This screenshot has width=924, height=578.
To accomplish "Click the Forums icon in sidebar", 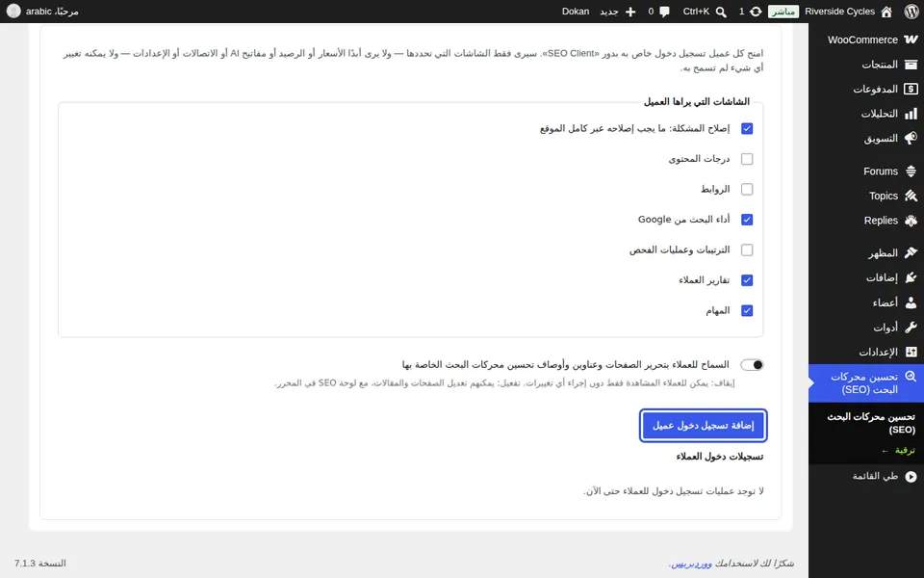I will click(911, 171).
